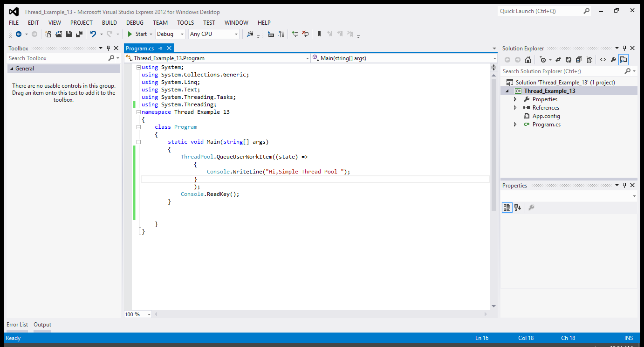Open the PROJECT menu

coord(82,22)
